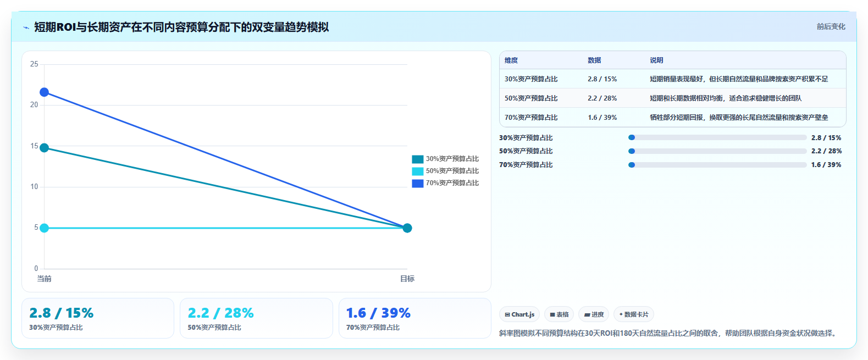Click the 目标 axis label
Screen dimensions: 868x360
(x=407, y=279)
